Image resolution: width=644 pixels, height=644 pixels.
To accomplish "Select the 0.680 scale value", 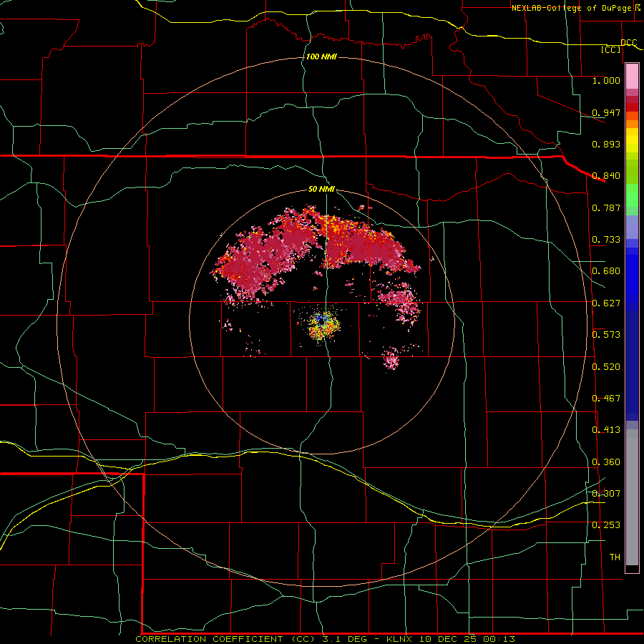I will (x=606, y=271).
